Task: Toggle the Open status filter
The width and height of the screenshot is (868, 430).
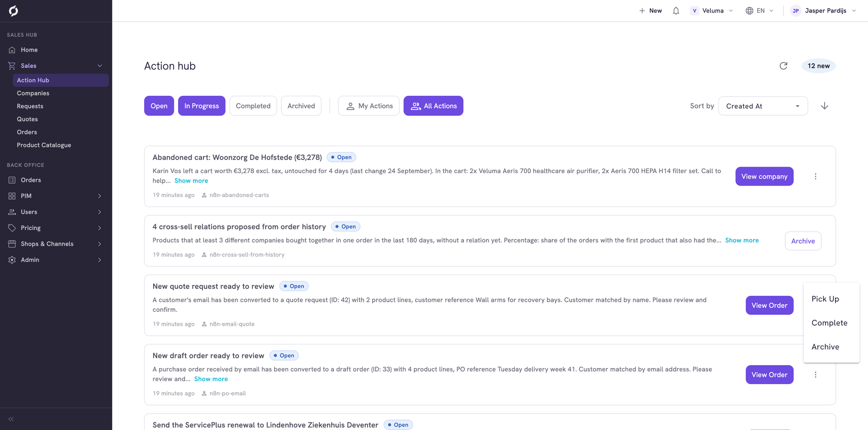Action: tap(159, 106)
